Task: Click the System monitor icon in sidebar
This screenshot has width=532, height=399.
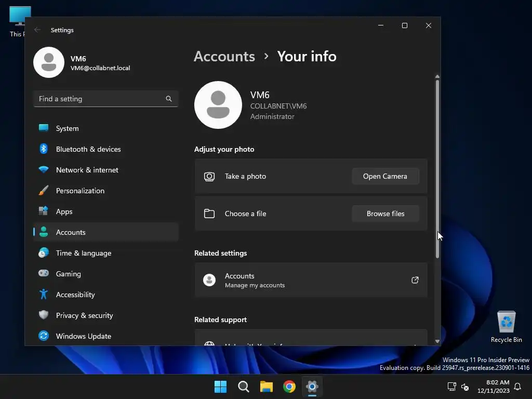Action: pyautogui.click(x=44, y=128)
